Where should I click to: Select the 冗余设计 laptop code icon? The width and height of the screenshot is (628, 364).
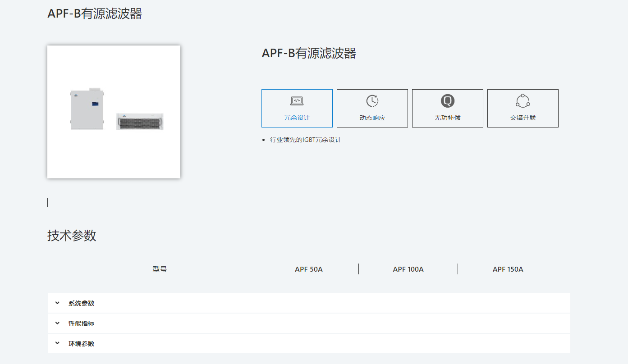pos(297,100)
